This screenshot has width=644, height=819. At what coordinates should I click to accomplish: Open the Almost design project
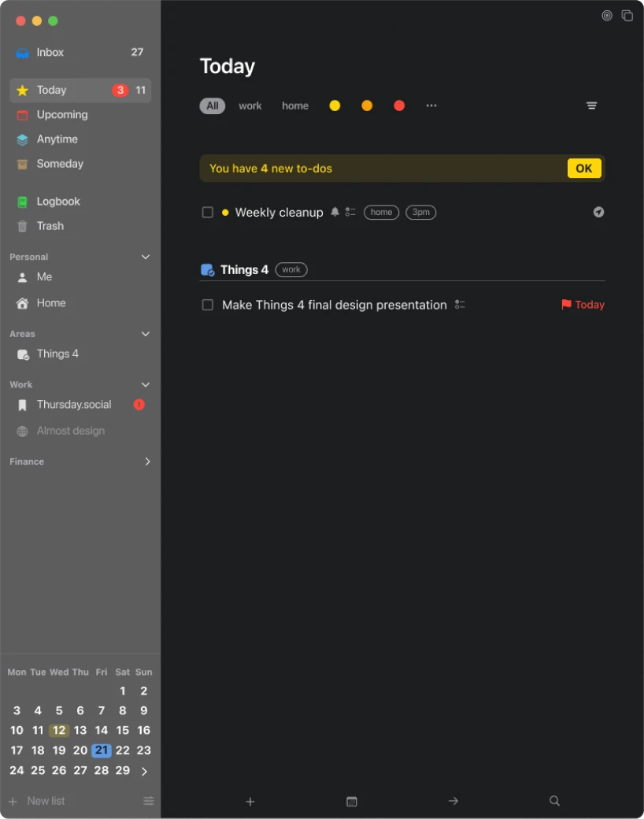coord(80,431)
